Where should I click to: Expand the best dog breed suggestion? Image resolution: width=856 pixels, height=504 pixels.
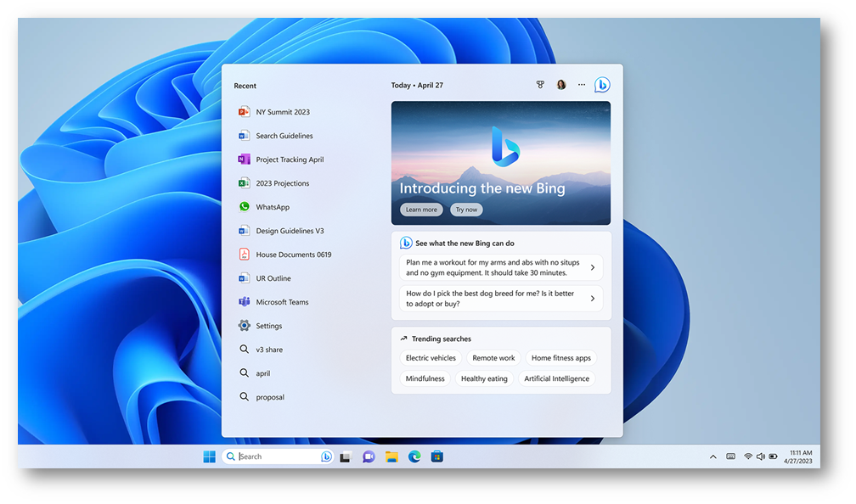coord(500,299)
